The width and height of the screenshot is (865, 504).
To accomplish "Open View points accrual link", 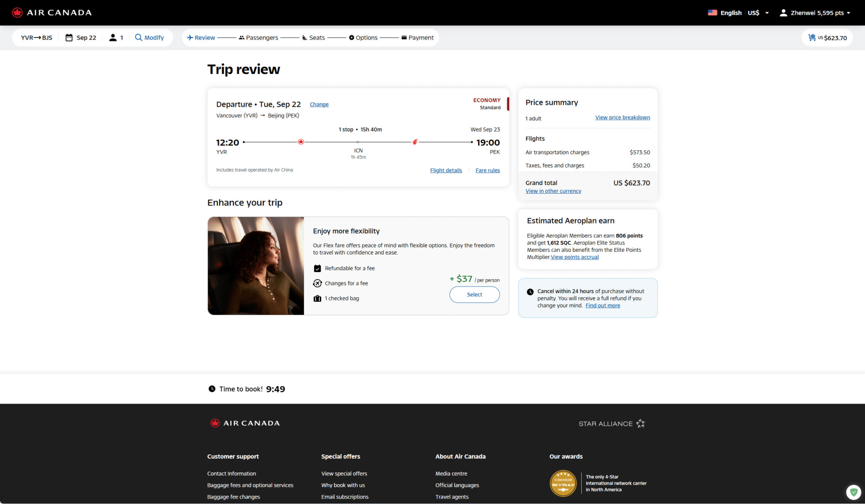I will click(575, 257).
